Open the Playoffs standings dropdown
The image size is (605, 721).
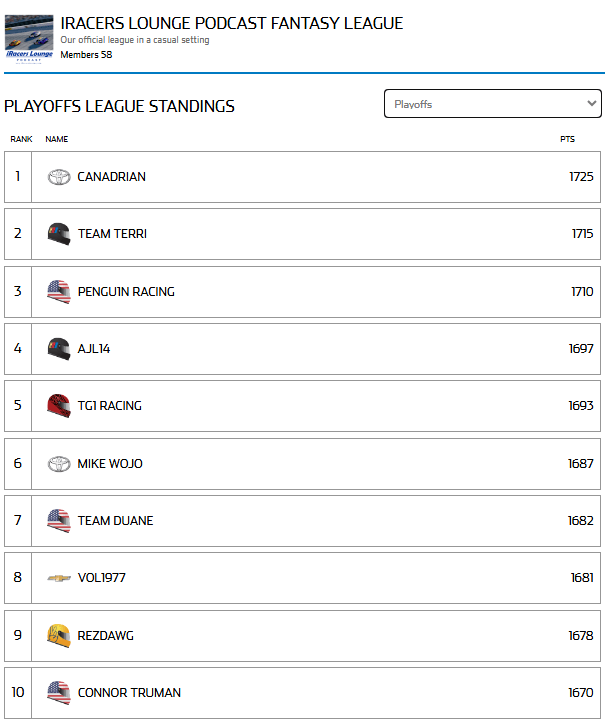492,104
